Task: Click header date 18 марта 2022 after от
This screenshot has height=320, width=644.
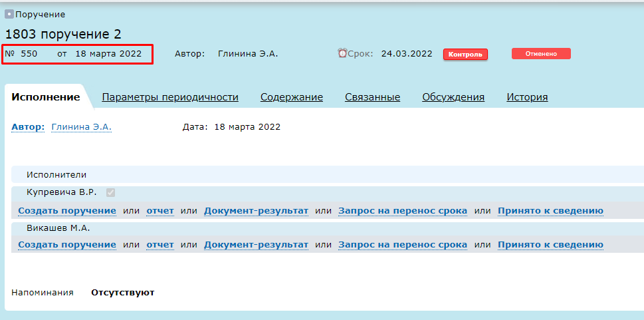Action: click(108, 54)
